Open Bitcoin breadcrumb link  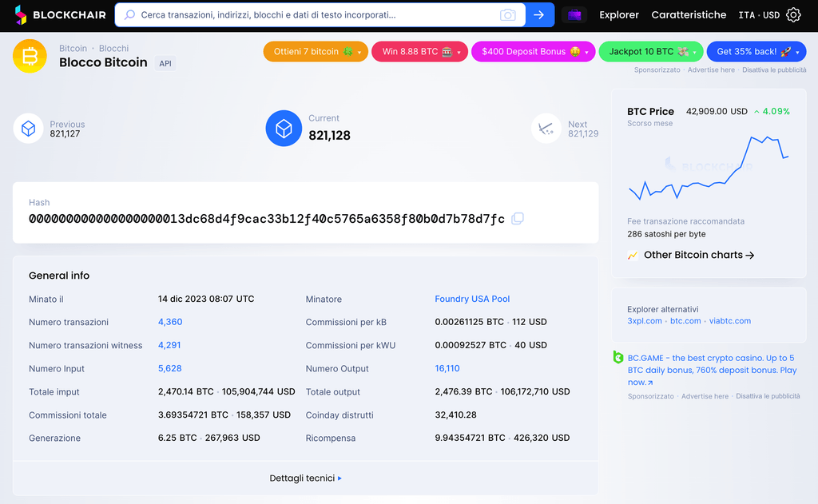tap(73, 49)
